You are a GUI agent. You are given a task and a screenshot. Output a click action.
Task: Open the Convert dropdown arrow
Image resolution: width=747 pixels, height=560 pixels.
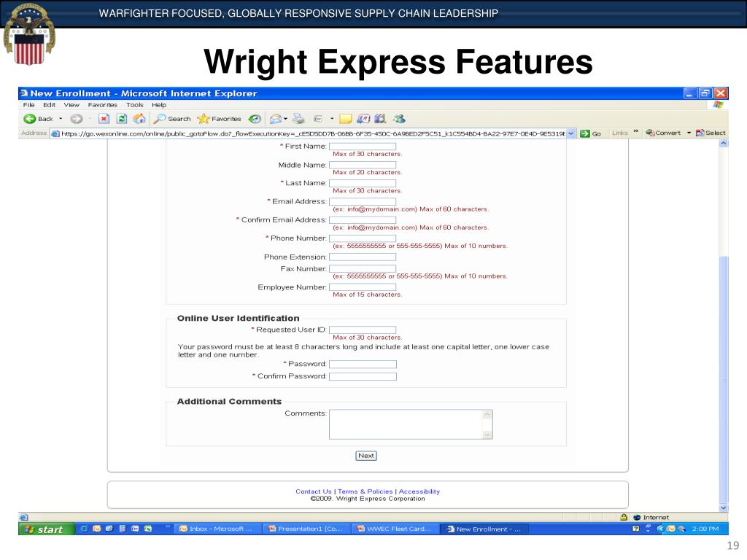(x=689, y=133)
